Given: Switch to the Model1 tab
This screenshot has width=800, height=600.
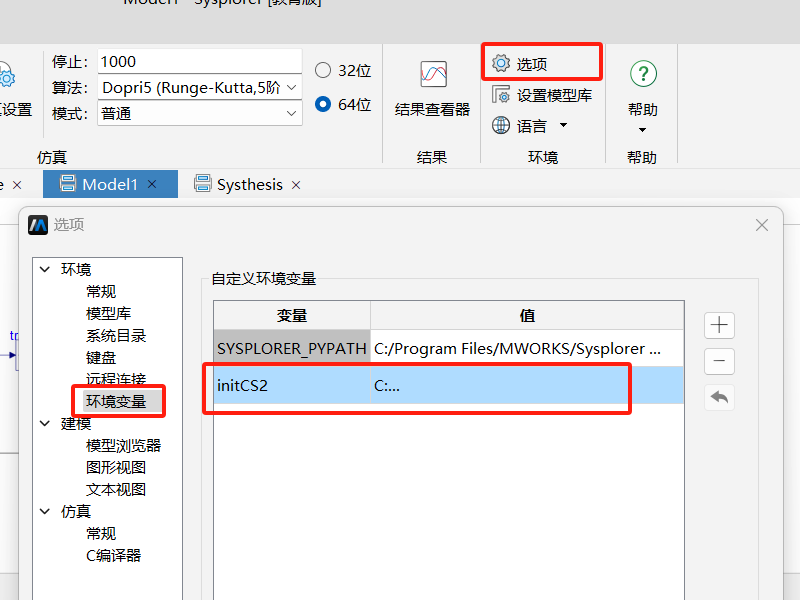Looking at the screenshot, I should (110, 184).
